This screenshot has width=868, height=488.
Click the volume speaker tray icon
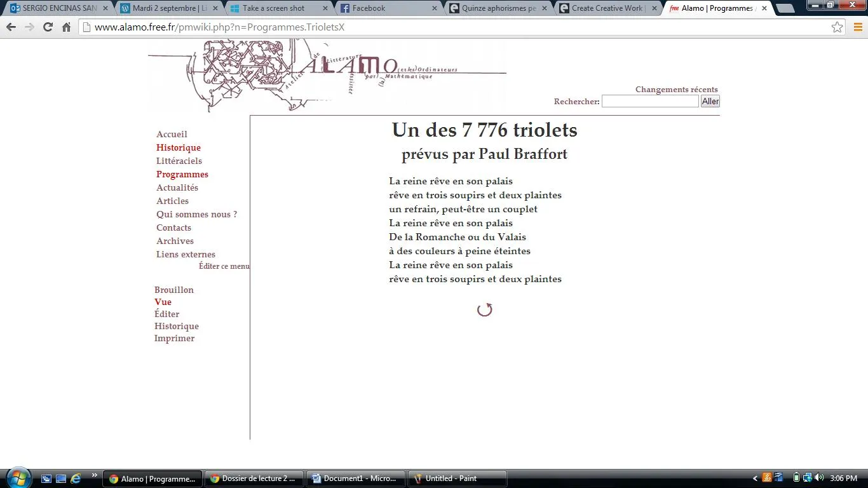818,478
